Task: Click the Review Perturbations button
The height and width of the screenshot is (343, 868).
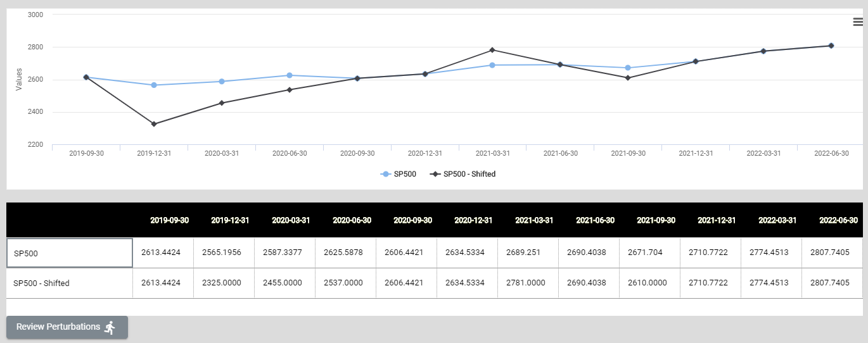Action: (67, 327)
